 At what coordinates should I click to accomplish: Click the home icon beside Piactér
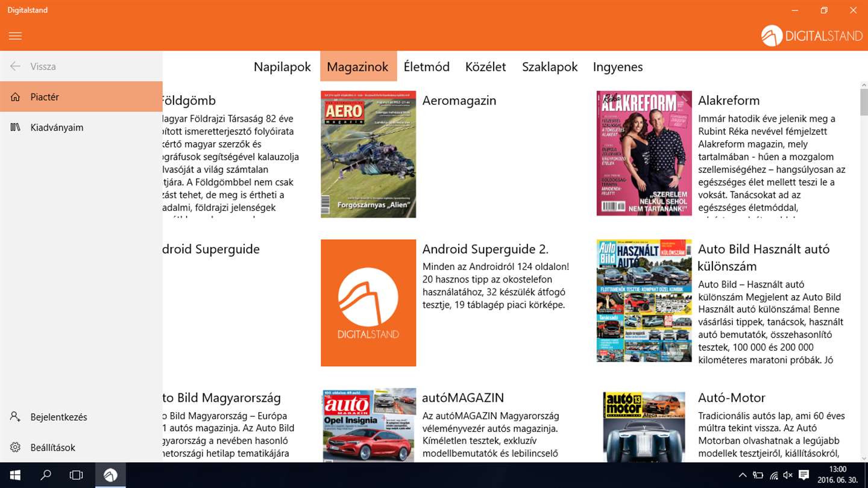(x=15, y=96)
